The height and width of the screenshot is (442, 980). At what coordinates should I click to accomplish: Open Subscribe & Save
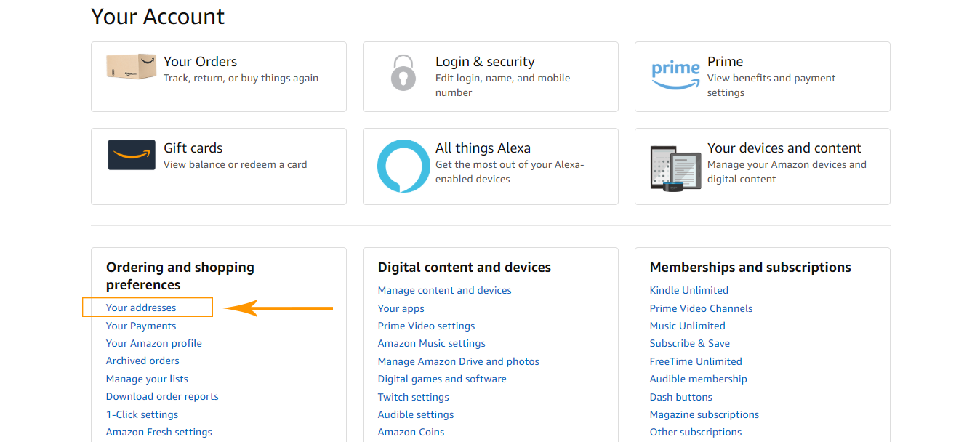690,343
